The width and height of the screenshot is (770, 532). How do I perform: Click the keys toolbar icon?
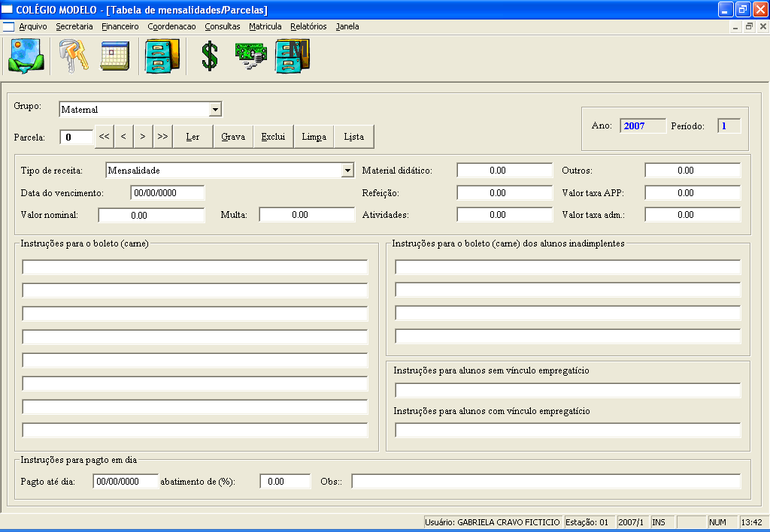74,56
